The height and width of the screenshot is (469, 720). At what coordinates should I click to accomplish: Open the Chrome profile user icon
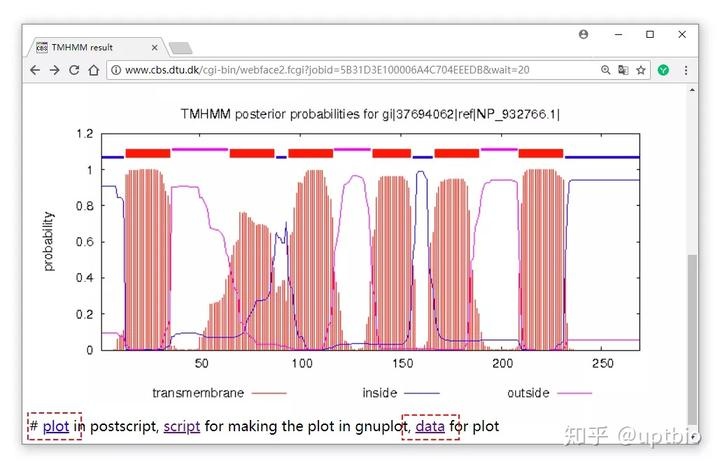584,34
